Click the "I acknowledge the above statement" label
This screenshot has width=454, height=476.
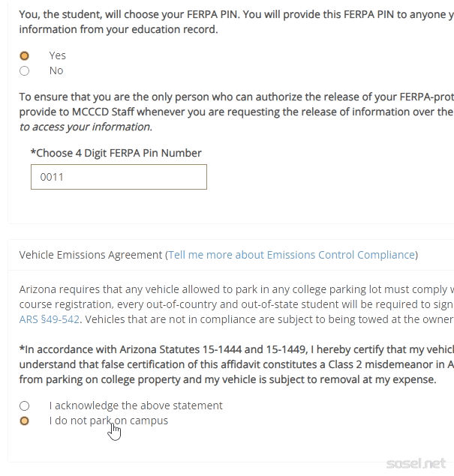[136, 406]
